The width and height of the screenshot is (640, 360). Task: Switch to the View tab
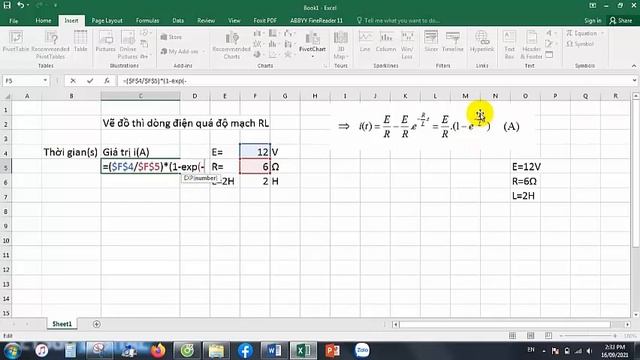pyautogui.click(x=234, y=20)
